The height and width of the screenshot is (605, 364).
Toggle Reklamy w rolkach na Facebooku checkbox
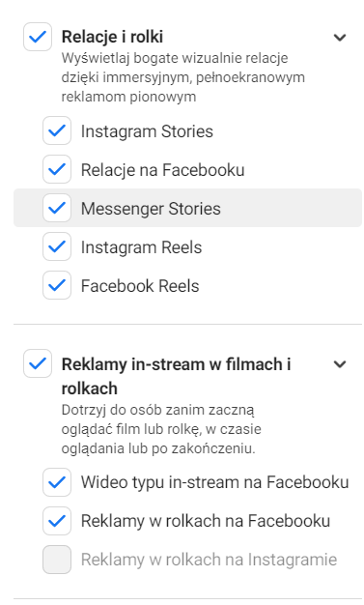[x=57, y=521]
